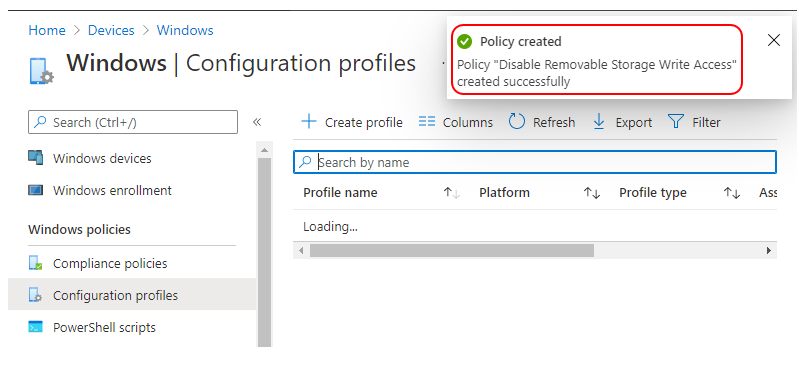The image size is (799, 378).
Task: Collapse the sidebar with double chevron
Action: coord(257,122)
